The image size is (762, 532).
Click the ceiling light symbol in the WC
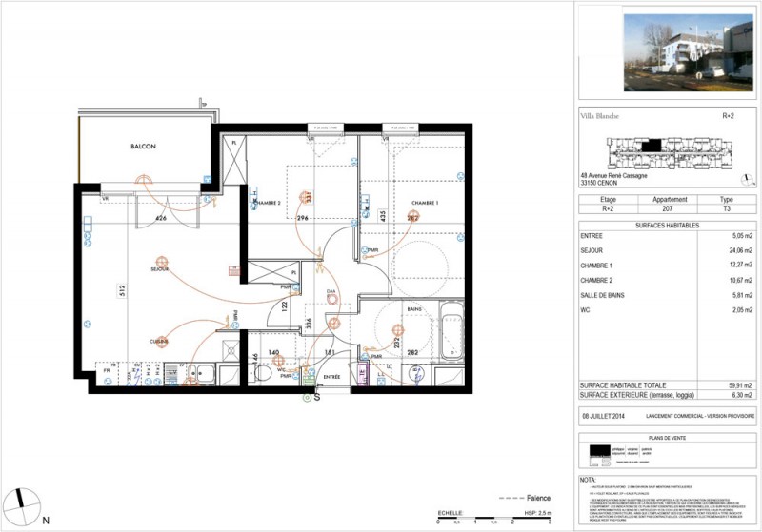click(x=278, y=361)
